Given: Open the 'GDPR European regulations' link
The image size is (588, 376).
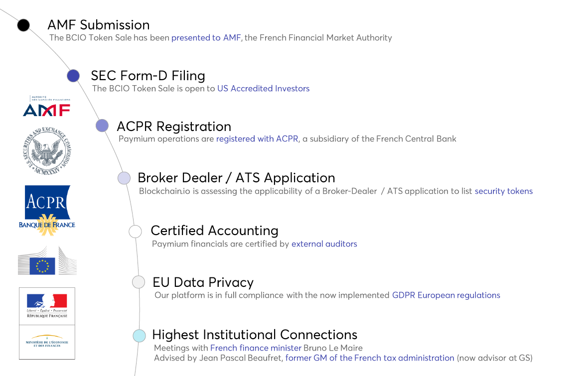Looking at the screenshot, I should (x=446, y=295).
